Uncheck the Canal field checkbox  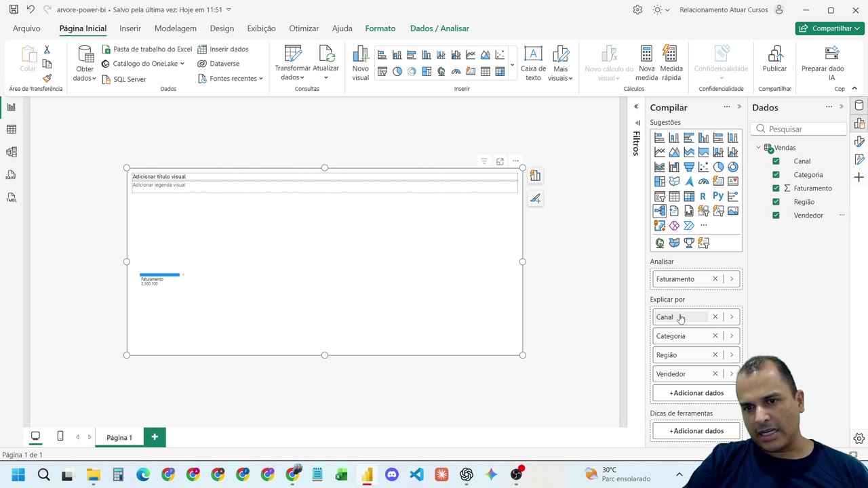coord(776,161)
